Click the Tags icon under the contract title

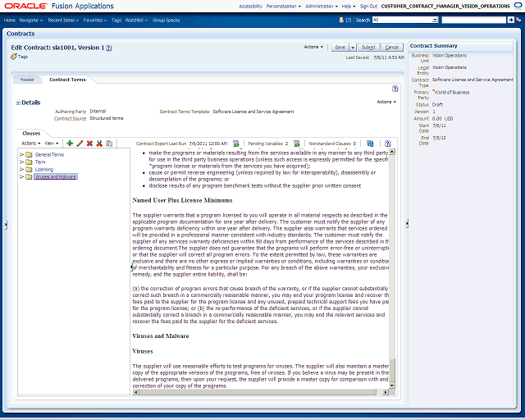pyautogui.click(x=14, y=57)
